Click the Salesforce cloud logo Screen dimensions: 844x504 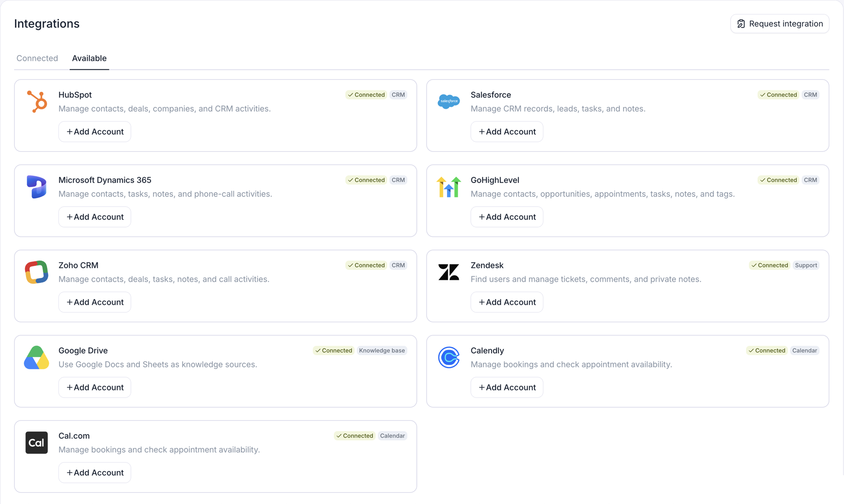[448, 101]
